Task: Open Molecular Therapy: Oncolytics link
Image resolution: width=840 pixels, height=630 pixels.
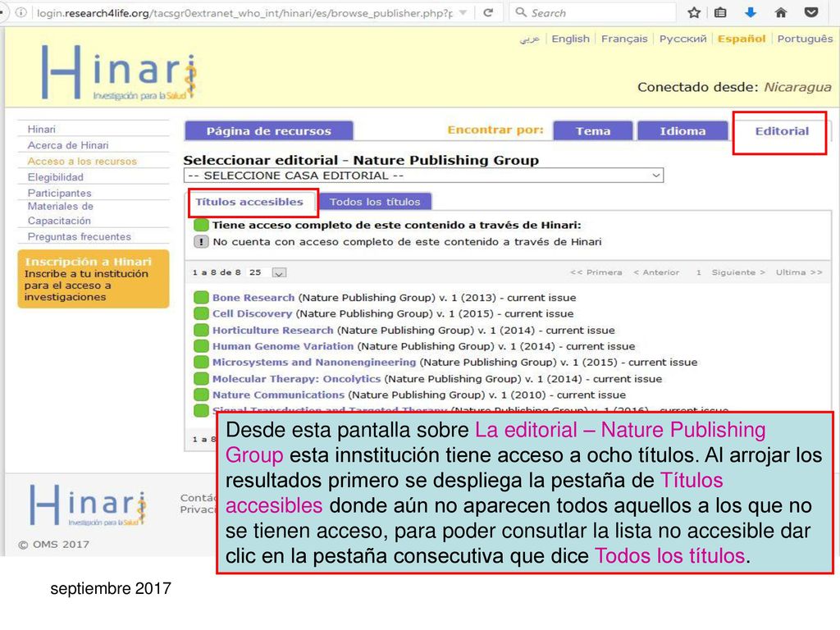Action: pyautogui.click(x=296, y=379)
